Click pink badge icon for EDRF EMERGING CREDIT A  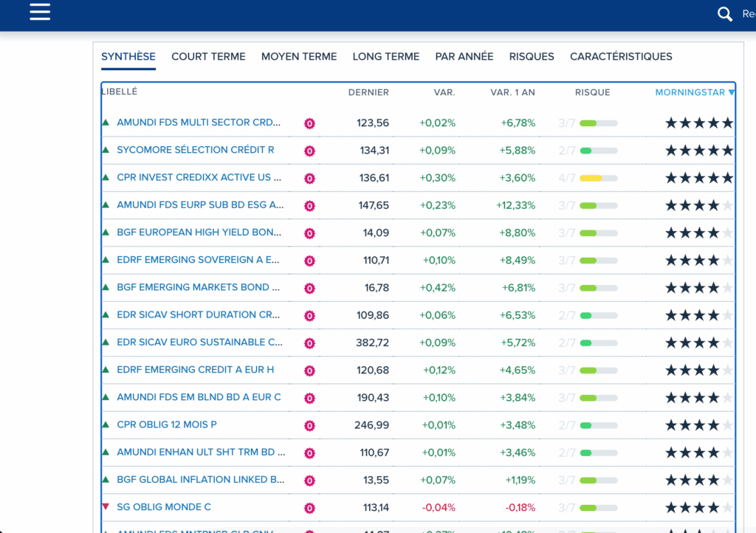tap(309, 371)
